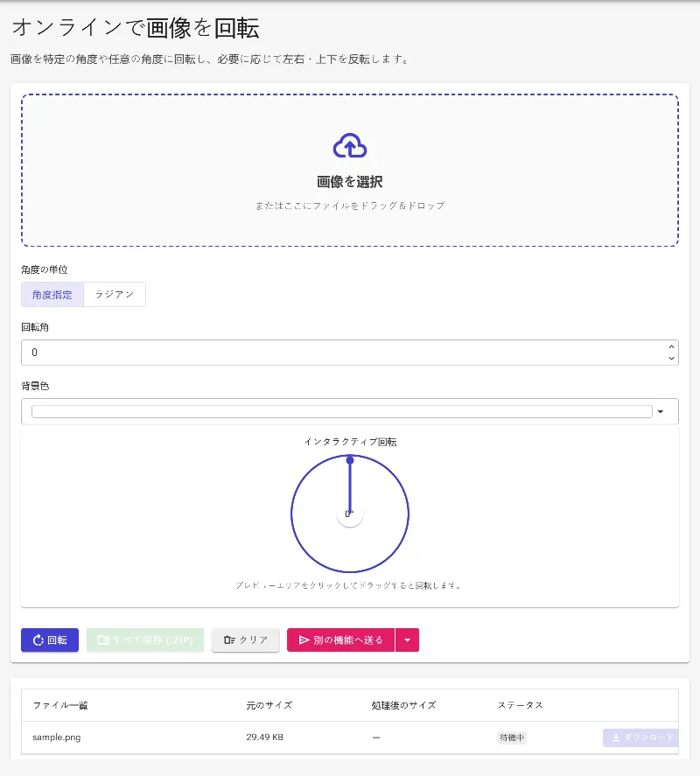Click the ダウンロード button for sample.png

641,738
